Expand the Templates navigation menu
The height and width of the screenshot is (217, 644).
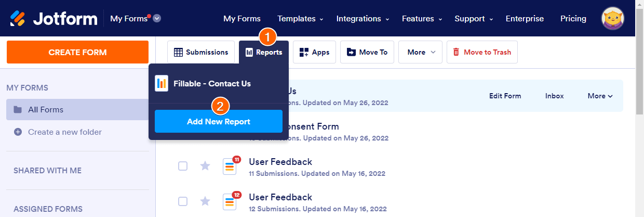[300, 19]
